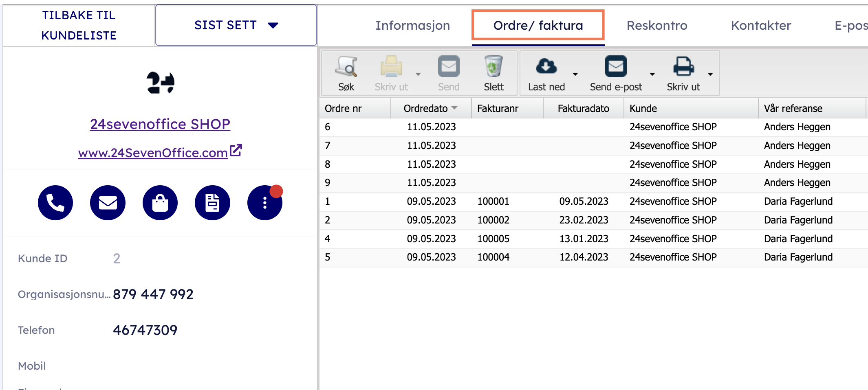Switch to the Reskontro tab
868x390 pixels.
pyautogui.click(x=657, y=26)
